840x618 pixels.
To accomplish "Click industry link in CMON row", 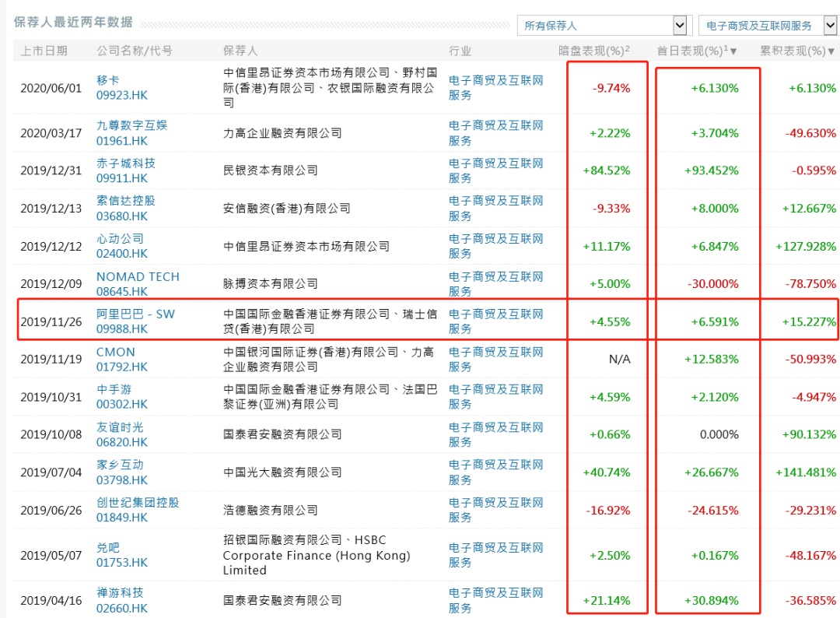I will click(x=496, y=359).
